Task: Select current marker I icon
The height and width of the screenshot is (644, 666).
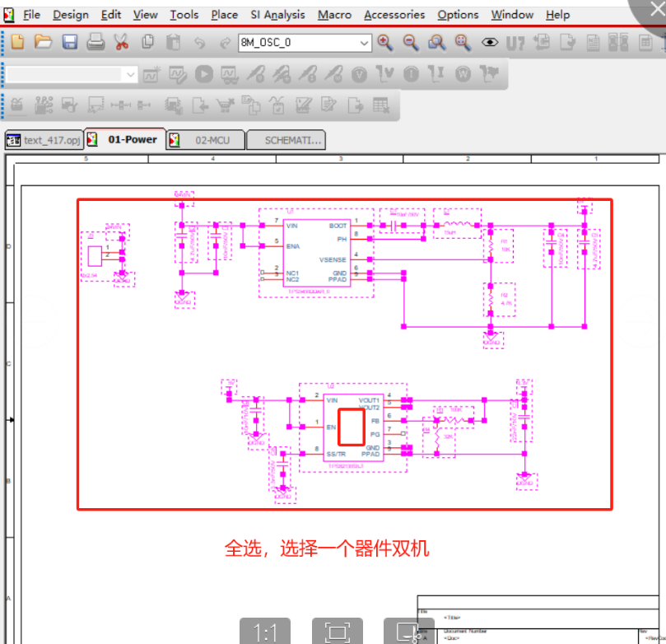Action: click(x=411, y=75)
